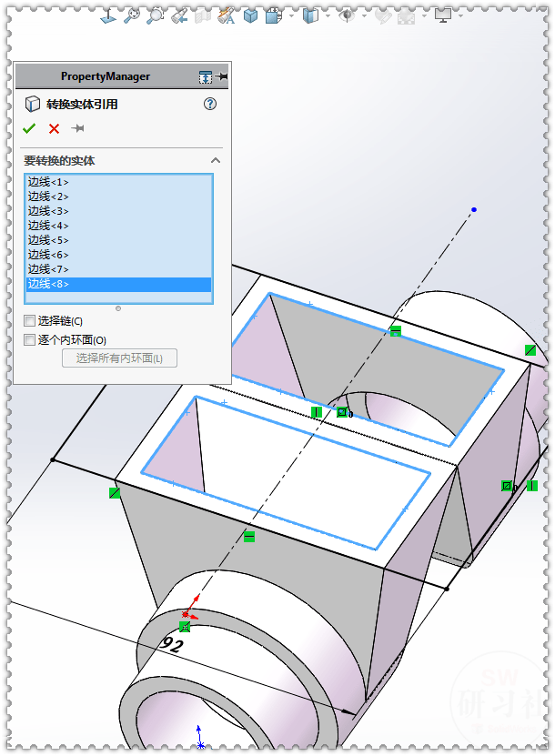Click horizontal relation icon on upper pocket edge
This screenshot has height=756, width=555.
click(396, 331)
